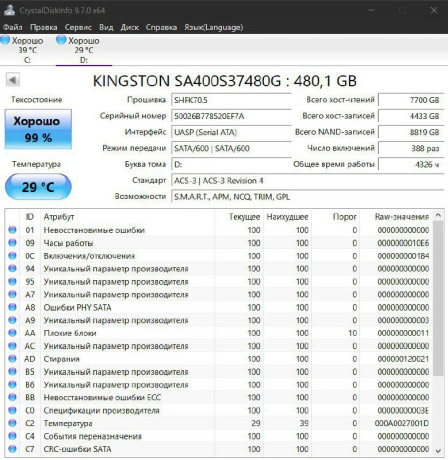Click the Возможности field with S.M.A.R.T., APM
The width and height of the screenshot is (448, 460).
pyautogui.click(x=307, y=197)
